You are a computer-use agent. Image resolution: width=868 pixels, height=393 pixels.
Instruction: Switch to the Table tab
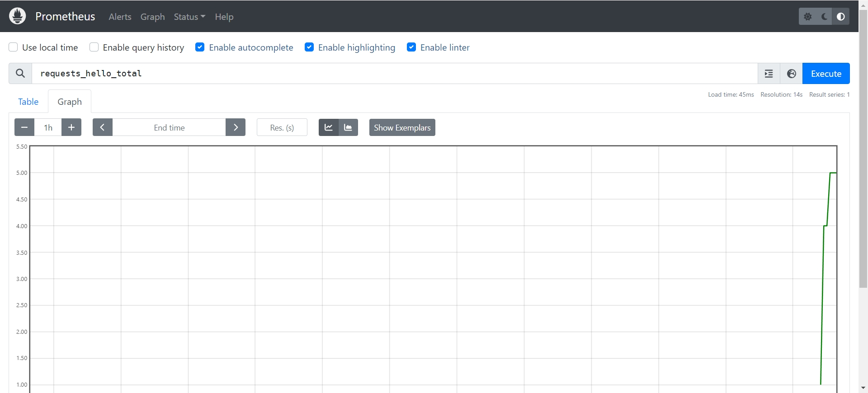[x=28, y=102]
